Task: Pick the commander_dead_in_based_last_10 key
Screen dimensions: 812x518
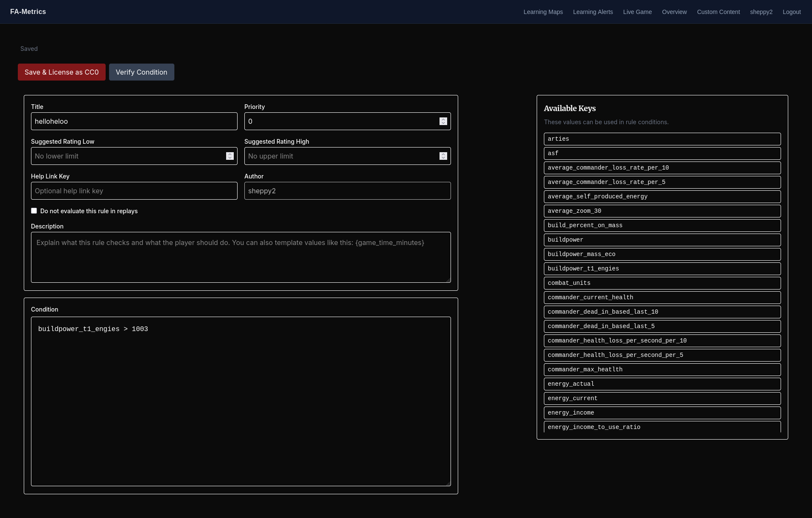Action: tap(662, 312)
